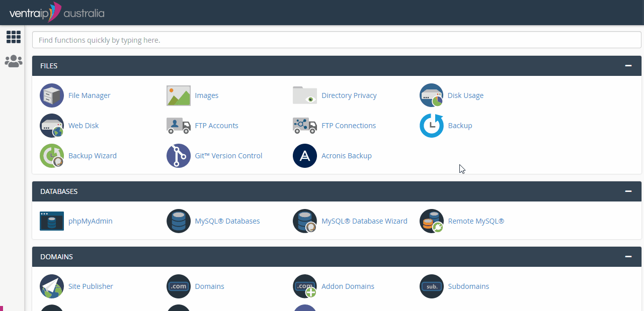
Task: Click the Addon Domains icon
Action: (305, 286)
